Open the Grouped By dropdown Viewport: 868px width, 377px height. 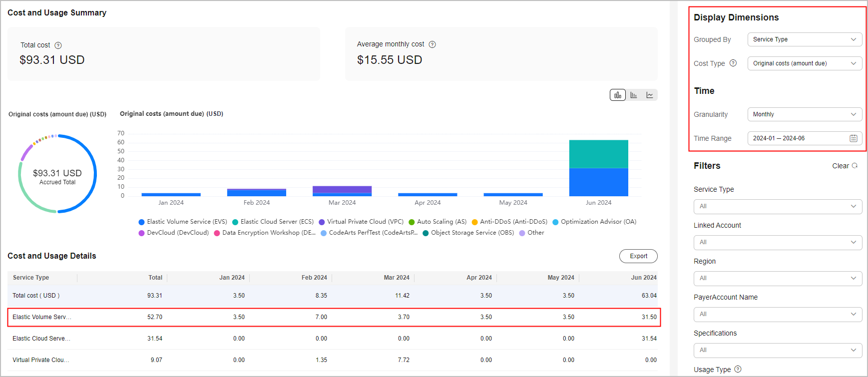pyautogui.click(x=805, y=39)
